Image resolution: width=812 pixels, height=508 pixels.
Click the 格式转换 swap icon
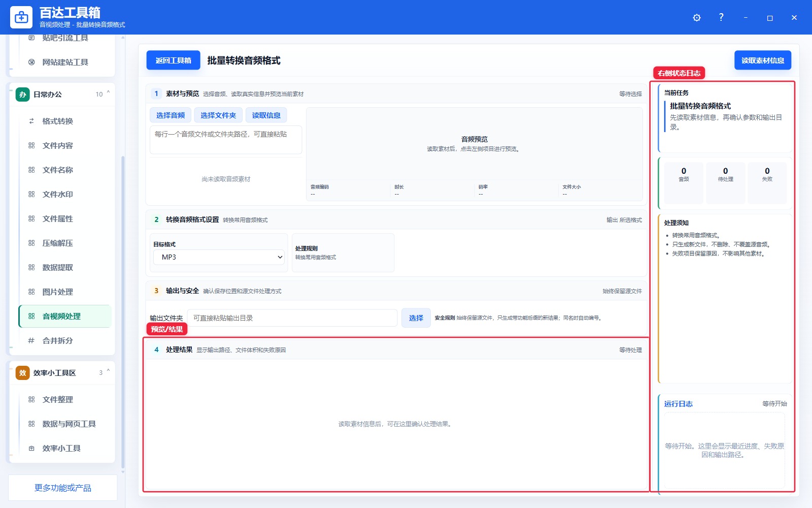coord(31,121)
